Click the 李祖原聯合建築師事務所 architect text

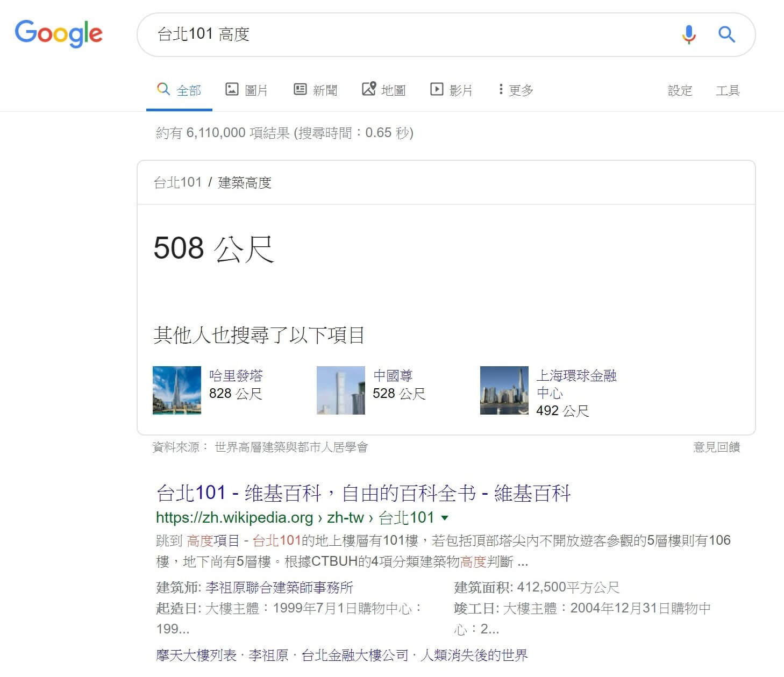click(x=279, y=587)
